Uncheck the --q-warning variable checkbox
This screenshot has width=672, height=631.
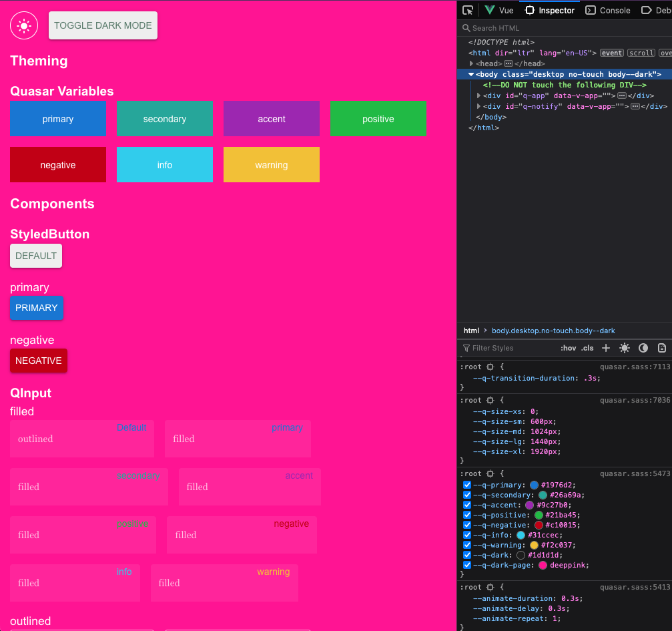point(467,545)
